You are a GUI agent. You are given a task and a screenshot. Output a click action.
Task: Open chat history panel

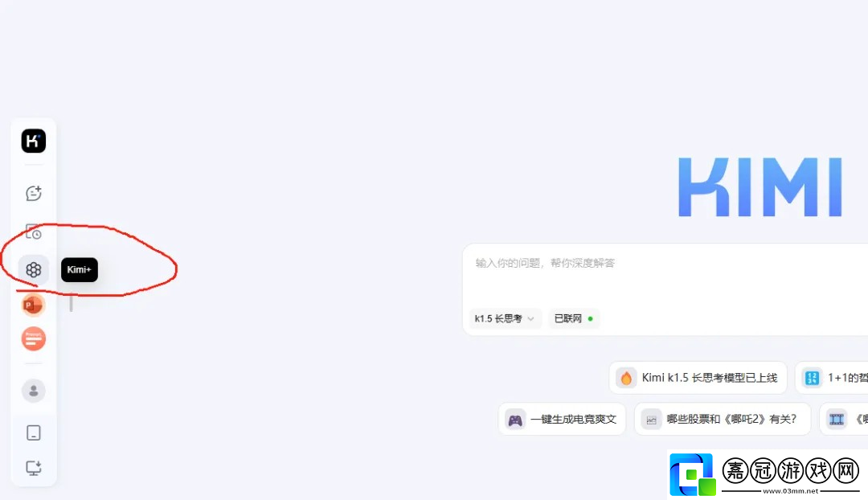[33, 232]
